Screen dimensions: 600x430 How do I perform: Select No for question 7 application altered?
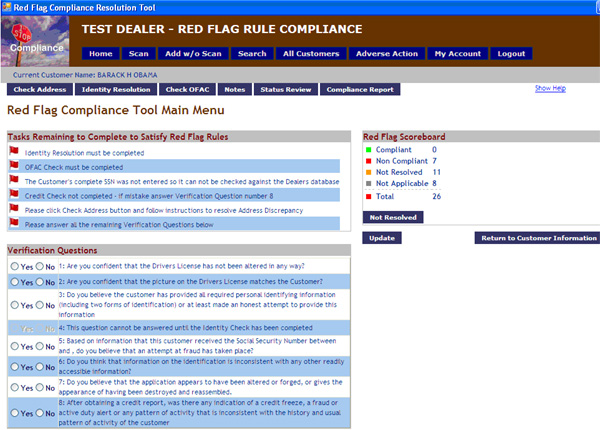[40, 387]
